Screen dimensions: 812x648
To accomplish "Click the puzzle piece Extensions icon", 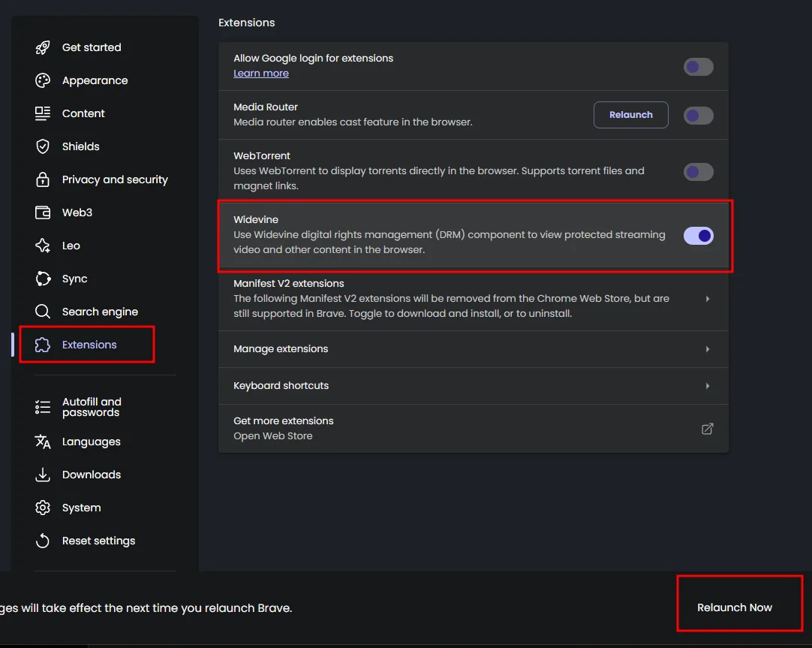I will 43,345.
